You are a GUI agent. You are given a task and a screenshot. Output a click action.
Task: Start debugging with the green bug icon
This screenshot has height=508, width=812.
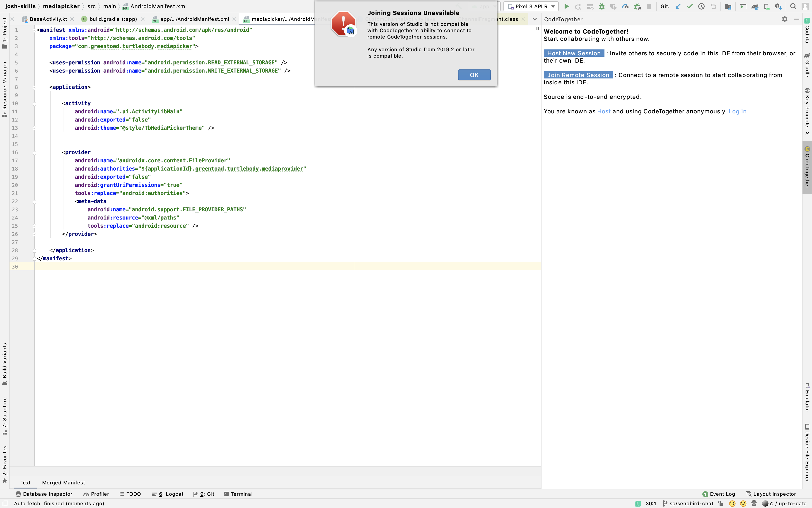602,6
